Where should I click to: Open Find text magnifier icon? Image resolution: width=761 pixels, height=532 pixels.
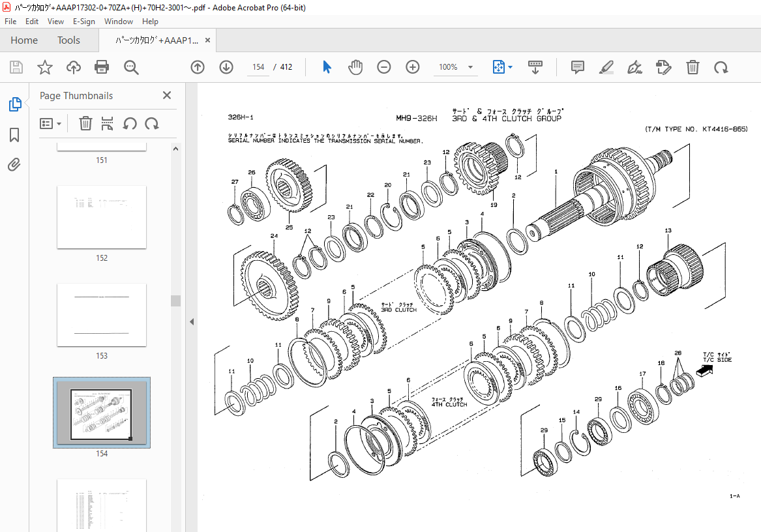click(x=131, y=67)
